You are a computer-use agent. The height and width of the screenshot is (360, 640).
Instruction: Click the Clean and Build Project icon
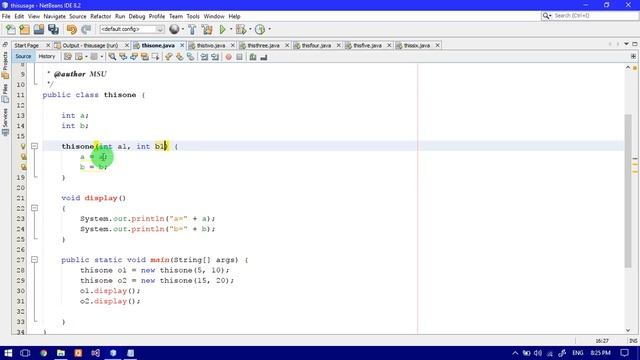click(x=207, y=29)
